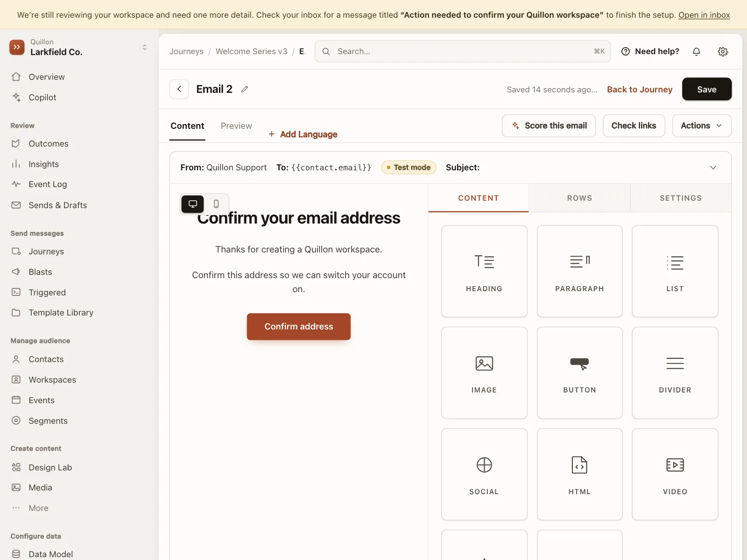Click 'Thanks for creating a Quillon workspace.' text
747x560 pixels.
(x=299, y=250)
